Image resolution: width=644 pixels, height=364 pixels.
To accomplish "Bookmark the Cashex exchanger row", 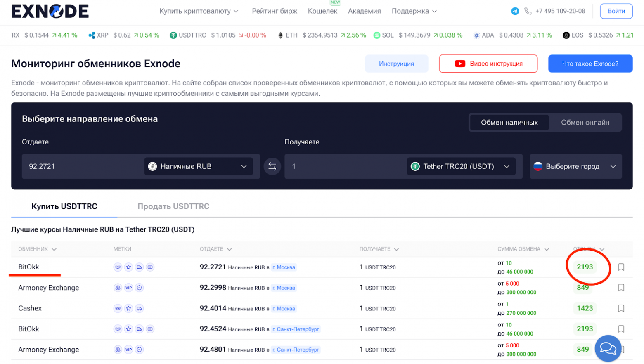I will point(621,308).
